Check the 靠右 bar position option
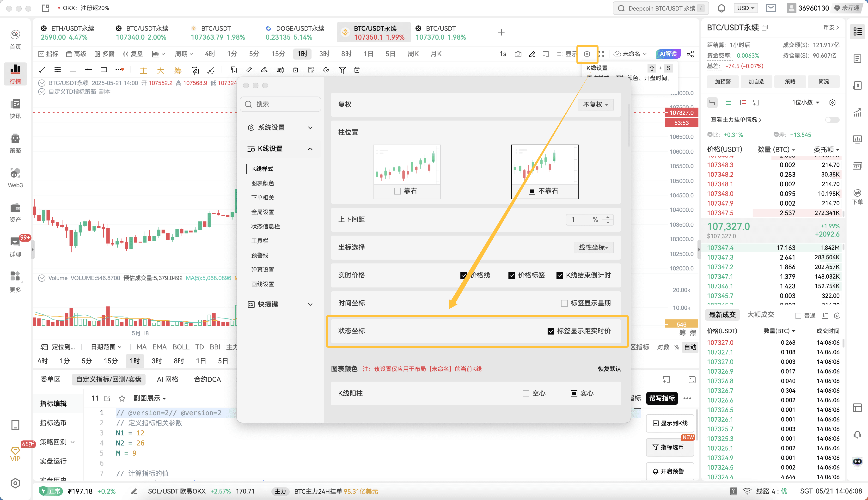Screen dimensions: 868x500 pyautogui.click(x=397, y=191)
